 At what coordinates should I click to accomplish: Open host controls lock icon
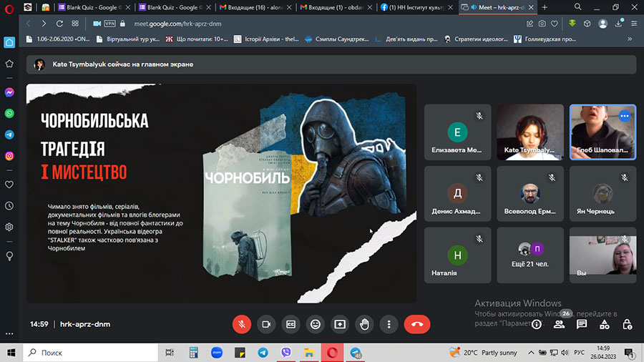pyautogui.click(x=627, y=325)
